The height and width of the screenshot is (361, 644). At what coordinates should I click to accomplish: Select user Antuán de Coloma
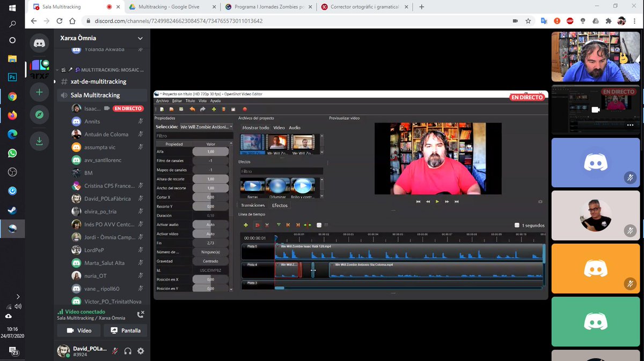106,134
